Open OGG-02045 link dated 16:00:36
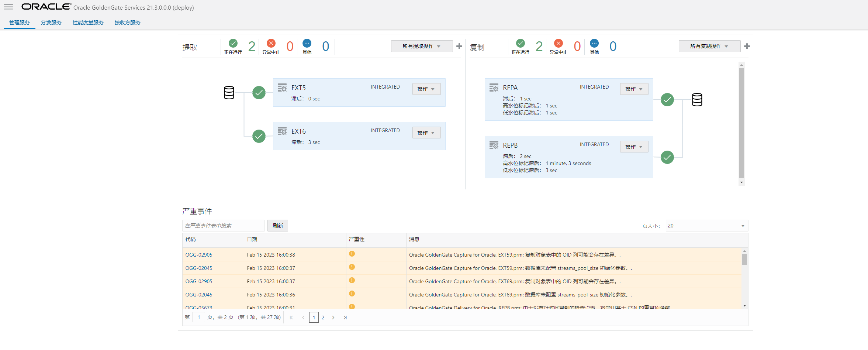This screenshot has height=350, width=868. [x=199, y=295]
